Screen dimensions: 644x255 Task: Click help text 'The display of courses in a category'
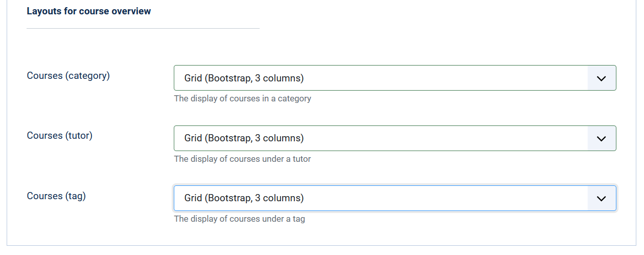pyautogui.click(x=242, y=98)
